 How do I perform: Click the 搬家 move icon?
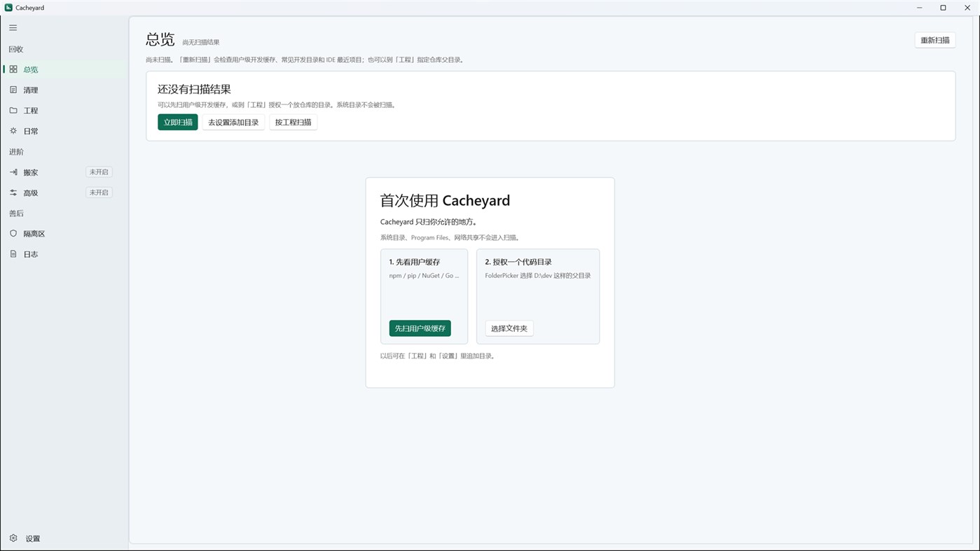(13, 172)
